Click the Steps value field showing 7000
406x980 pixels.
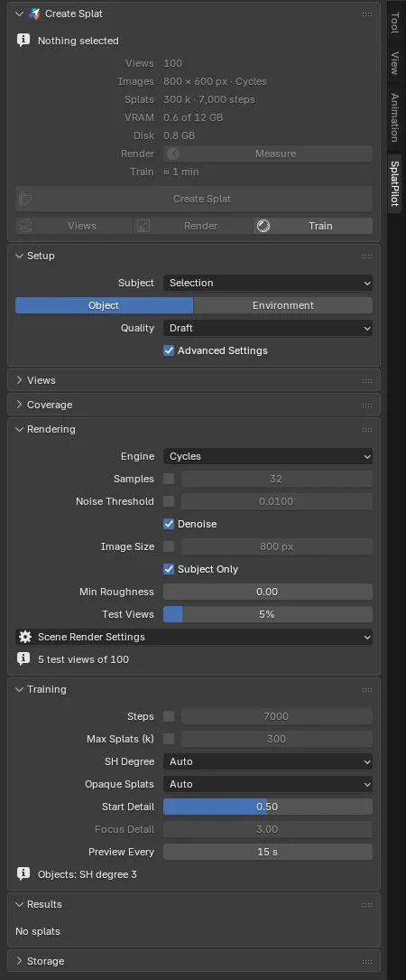277,716
